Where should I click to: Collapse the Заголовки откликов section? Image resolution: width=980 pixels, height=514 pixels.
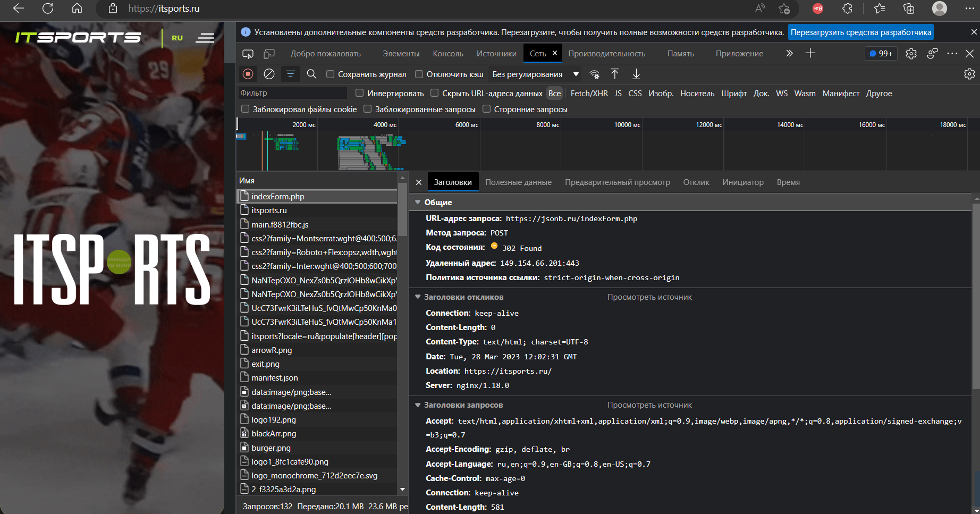click(418, 297)
